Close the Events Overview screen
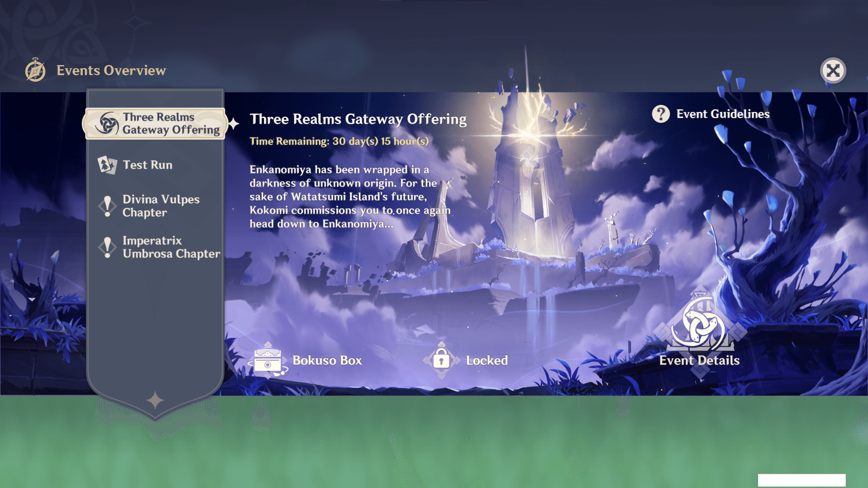 tap(833, 71)
